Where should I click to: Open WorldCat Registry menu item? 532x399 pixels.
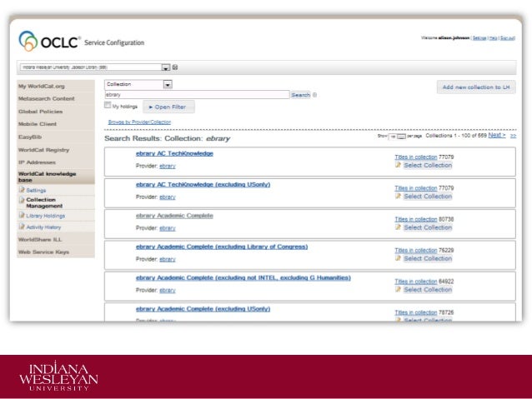click(x=56, y=150)
